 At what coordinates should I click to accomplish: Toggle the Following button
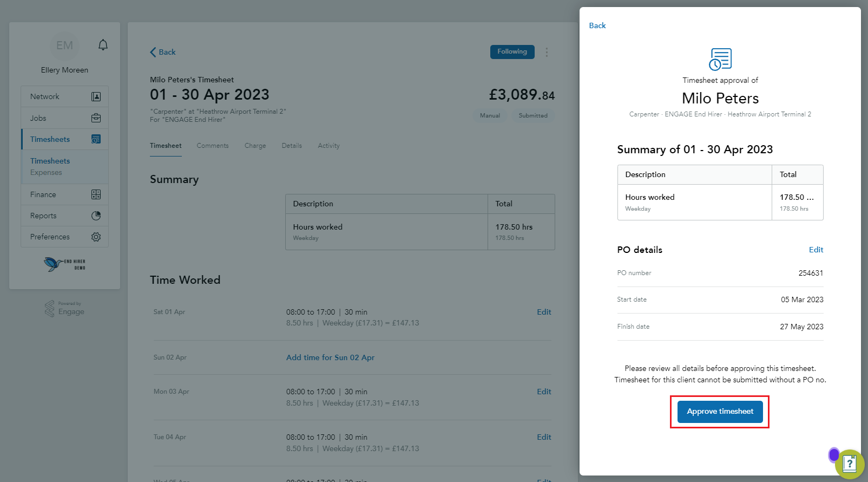click(512, 52)
